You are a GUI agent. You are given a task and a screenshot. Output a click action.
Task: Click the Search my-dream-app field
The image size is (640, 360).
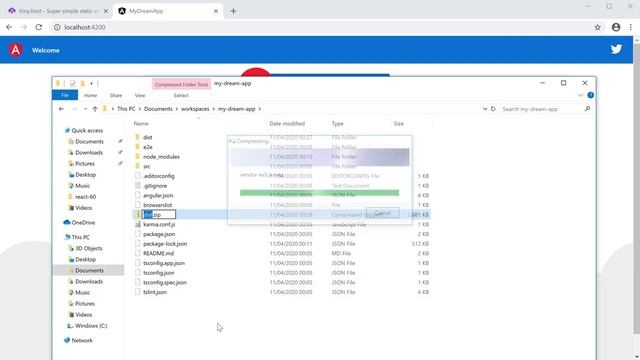tap(542, 109)
